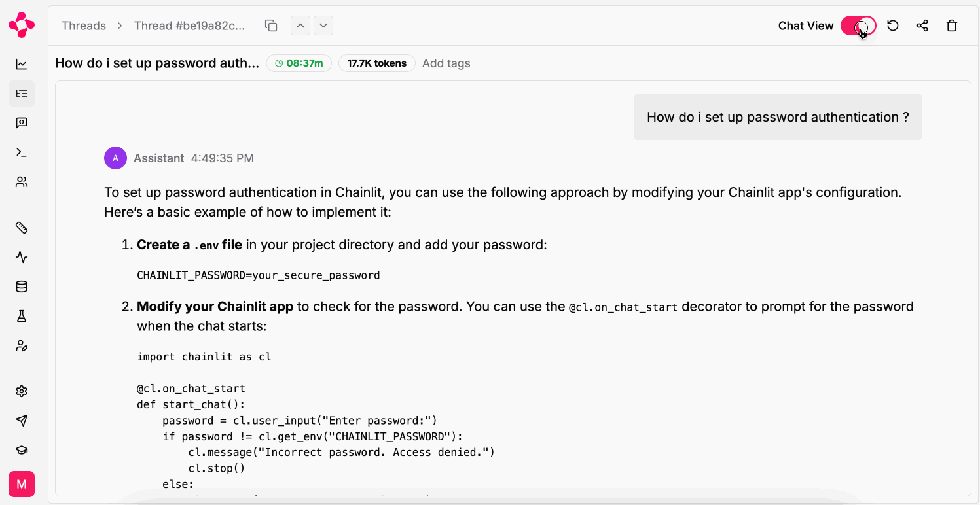Open the database datasets icon in sidebar

click(x=22, y=287)
